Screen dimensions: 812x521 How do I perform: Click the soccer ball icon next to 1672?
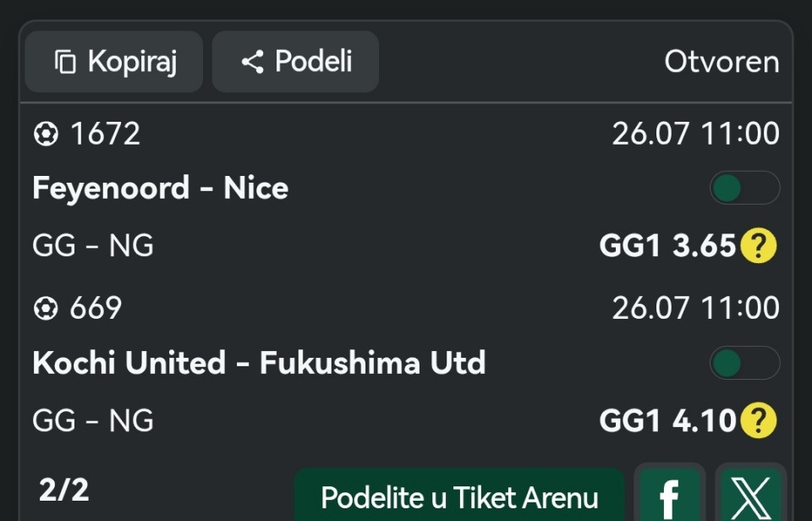click(x=46, y=134)
